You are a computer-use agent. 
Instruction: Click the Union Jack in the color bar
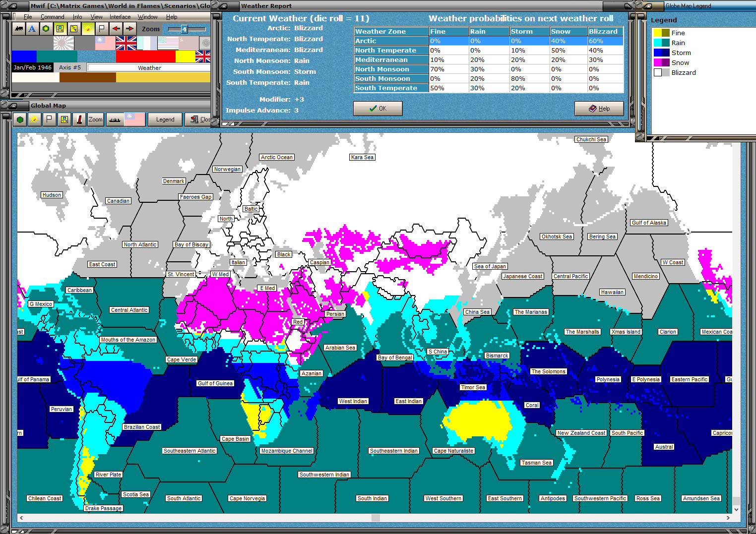point(203,57)
